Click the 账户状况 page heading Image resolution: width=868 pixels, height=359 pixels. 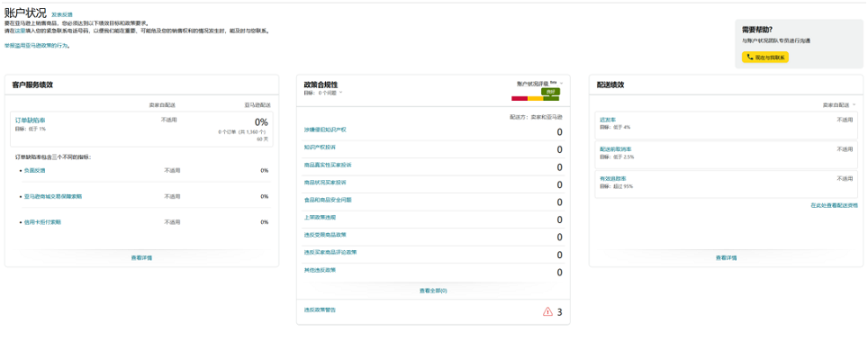(25, 13)
